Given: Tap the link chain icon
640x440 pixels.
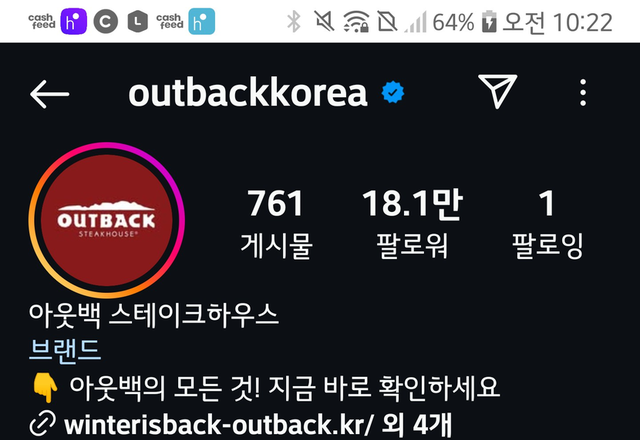Looking at the screenshot, I should 43,424.
